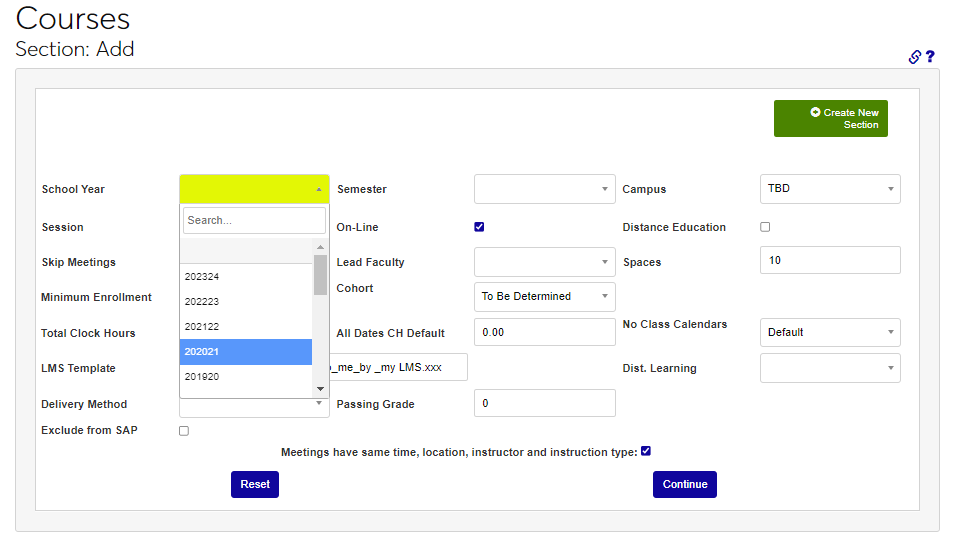Toggle the meetings same time checkbox
954x544 pixels.
coord(646,451)
